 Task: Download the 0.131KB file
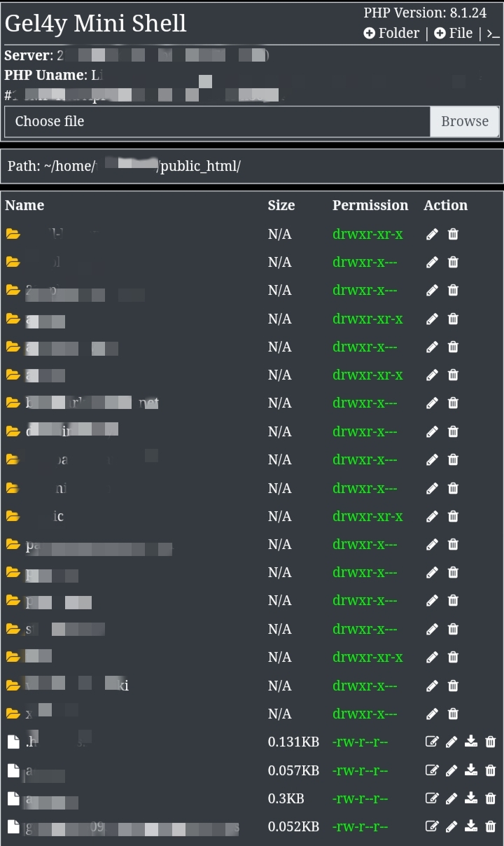click(x=471, y=742)
